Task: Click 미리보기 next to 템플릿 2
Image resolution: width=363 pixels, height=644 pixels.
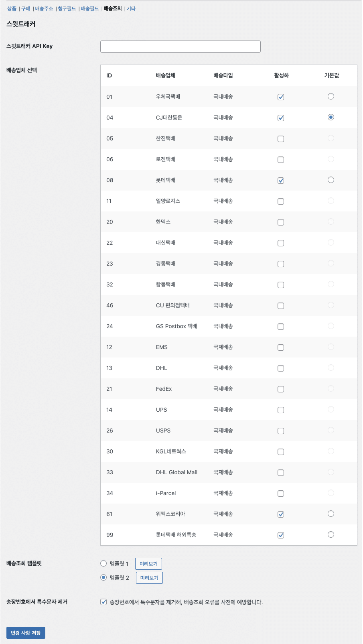Action: pyautogui.click(x=149, y=578)
